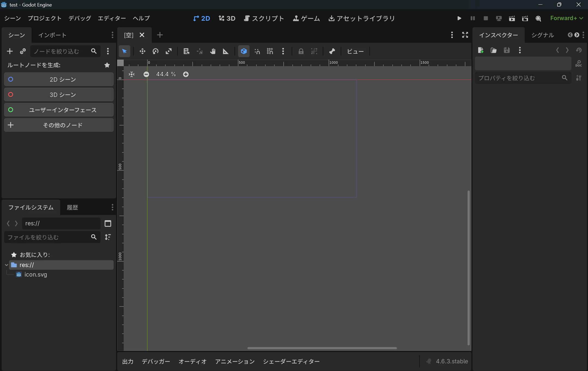Screen dimensions: 588x371
Task: Run the project with Play button
Action: coord(459,18)
